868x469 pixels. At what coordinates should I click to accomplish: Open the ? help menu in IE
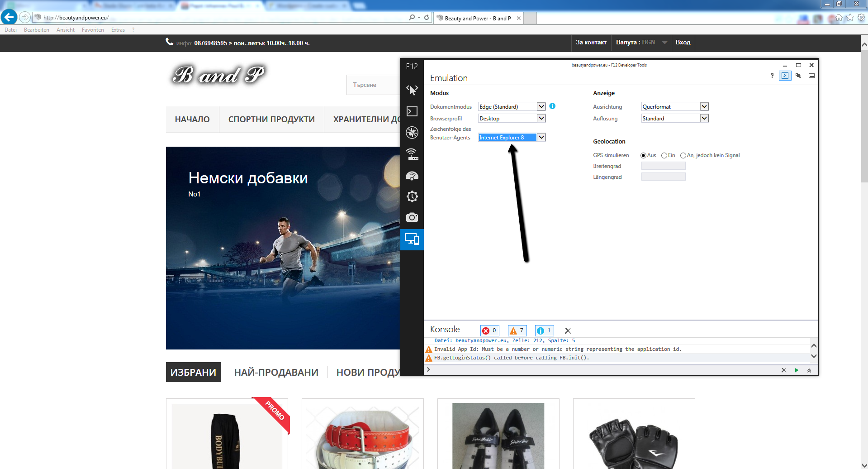(133, 30)
